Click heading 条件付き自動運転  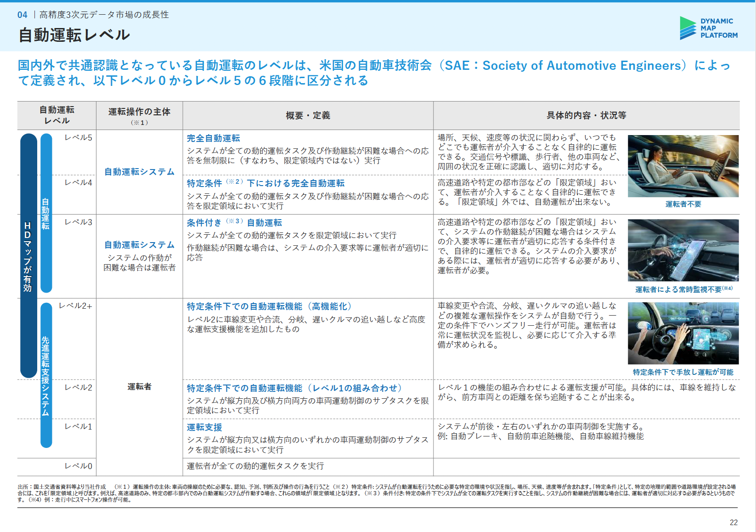click(x=234, y=222)
